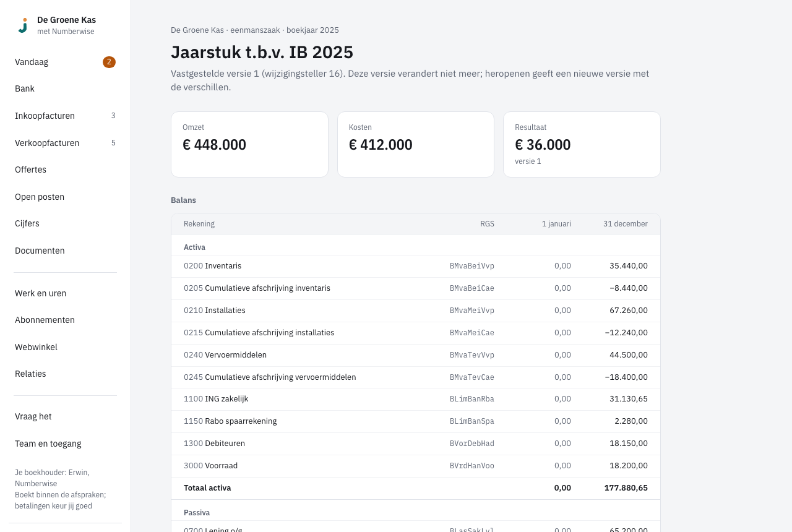This screenshot has width=792, height=532.
Task: Open the Webwinkel section
Action: coord(66,347)
